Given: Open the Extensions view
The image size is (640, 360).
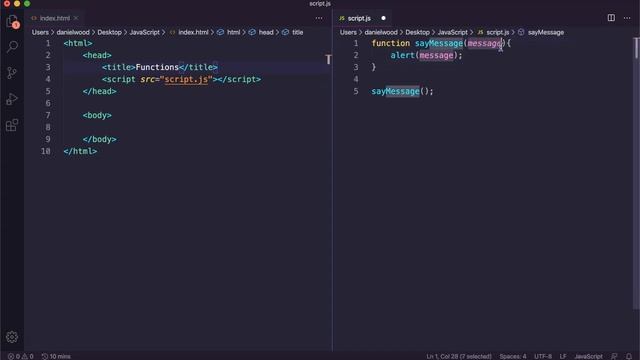Looking at the screenshot, I should (x=12, y=125).
